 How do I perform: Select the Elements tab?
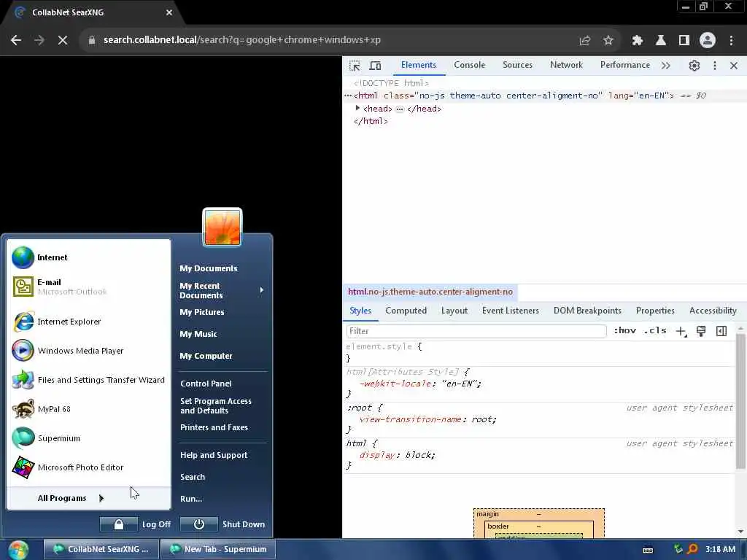tap(418, 65)
